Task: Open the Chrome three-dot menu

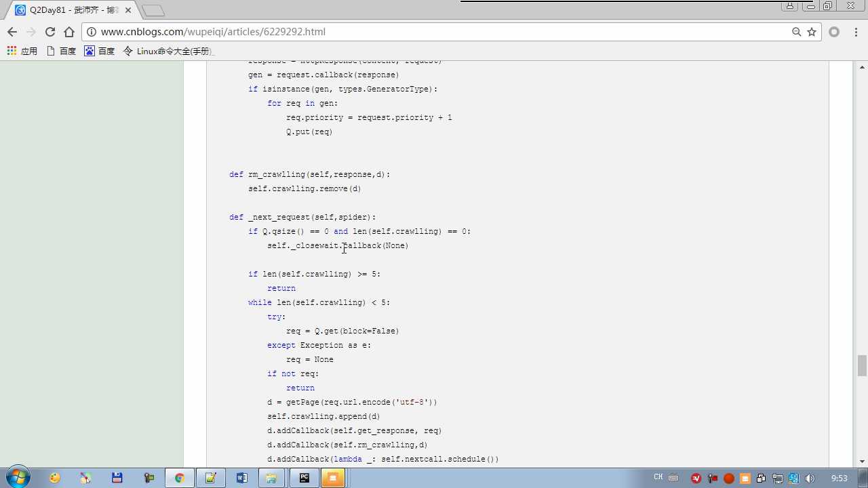Action: tap(855, 32)
